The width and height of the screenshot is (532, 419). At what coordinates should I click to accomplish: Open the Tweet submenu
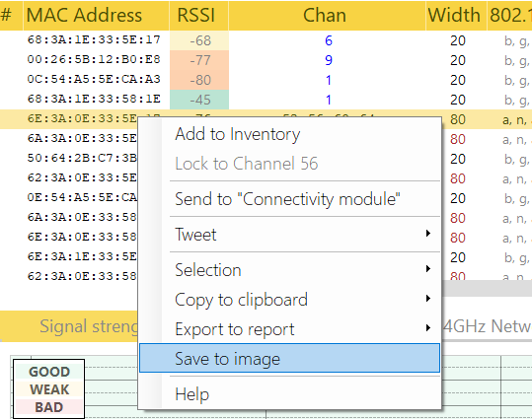pos(290,235)
